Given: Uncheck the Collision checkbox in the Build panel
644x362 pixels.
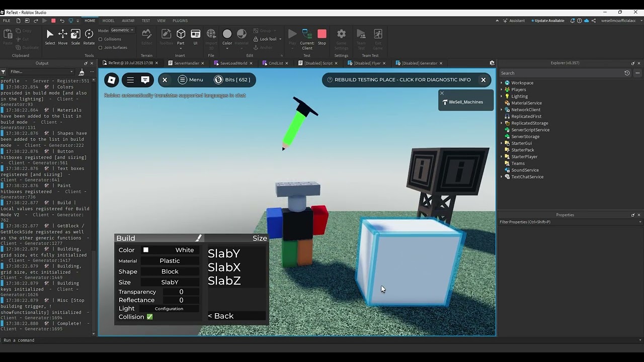Looking at the screenshot, I should click(149, 317).
